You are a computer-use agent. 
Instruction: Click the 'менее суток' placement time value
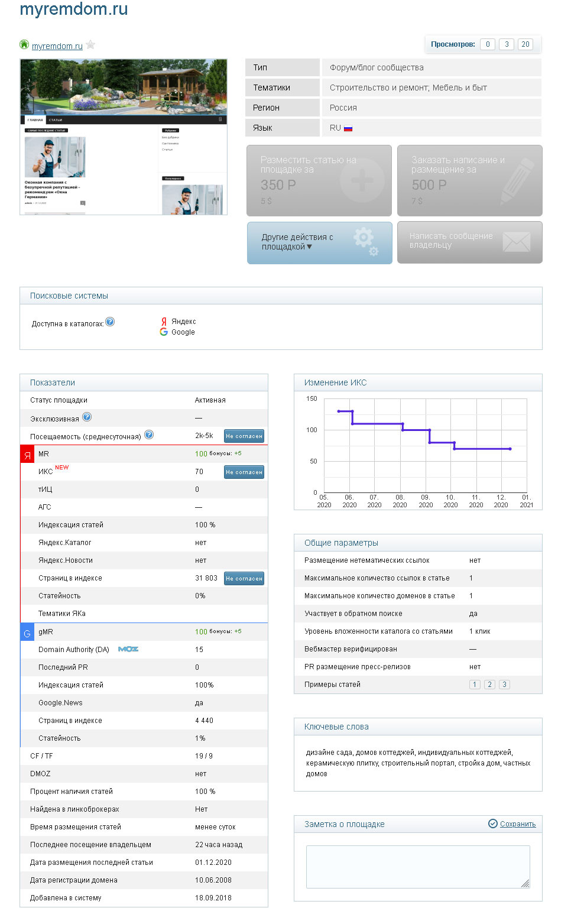[x=215, y=827]
